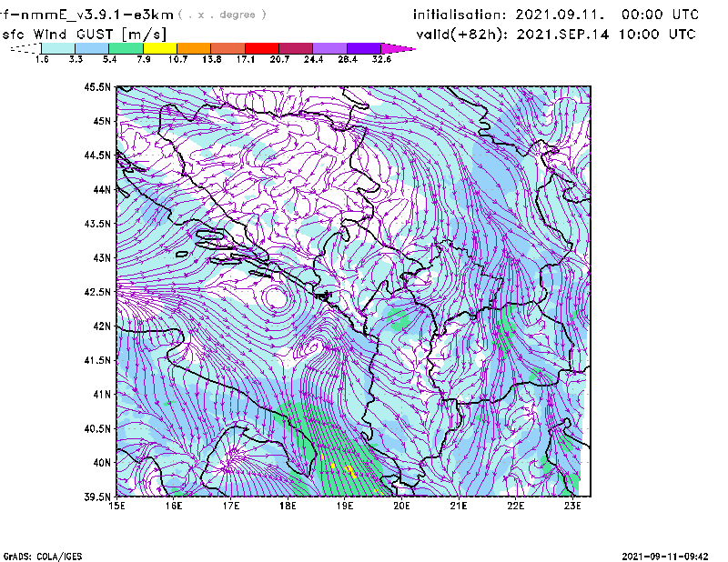
Task: Click the 'valid(+82h): 2021.SEP.14 10:00 UTC' text
Action: [x=556, y=34]
